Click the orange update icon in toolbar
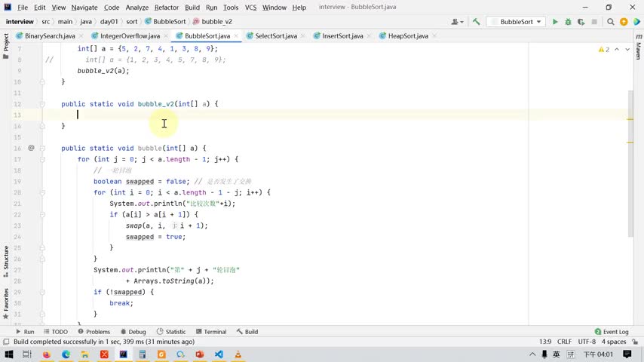This screenshot has width=644, height=362. [x=624, y=22]
